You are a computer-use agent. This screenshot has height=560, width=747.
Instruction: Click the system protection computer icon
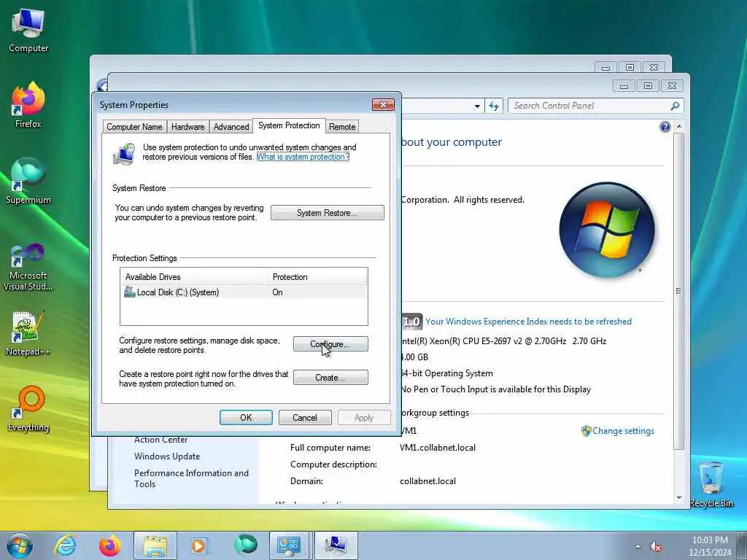124,154
